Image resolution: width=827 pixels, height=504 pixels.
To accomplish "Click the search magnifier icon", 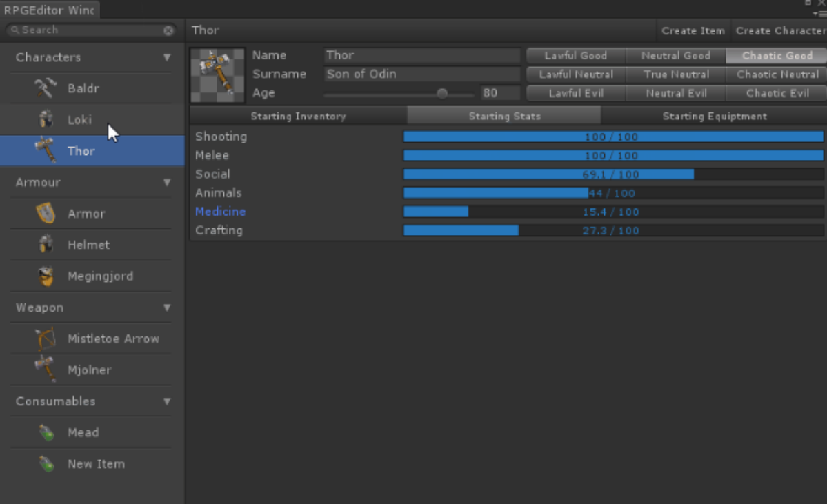I will pyautogui.click(x=14, y=30).
